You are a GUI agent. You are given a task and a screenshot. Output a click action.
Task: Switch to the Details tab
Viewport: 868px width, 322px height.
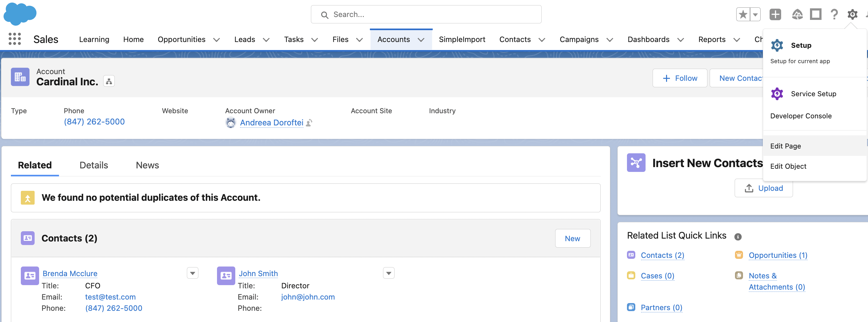[x=94, y=165]
